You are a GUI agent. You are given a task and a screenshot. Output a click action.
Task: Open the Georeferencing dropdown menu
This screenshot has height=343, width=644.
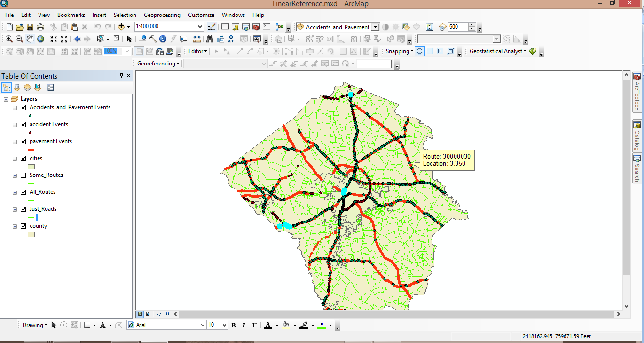tap(158, 64)
